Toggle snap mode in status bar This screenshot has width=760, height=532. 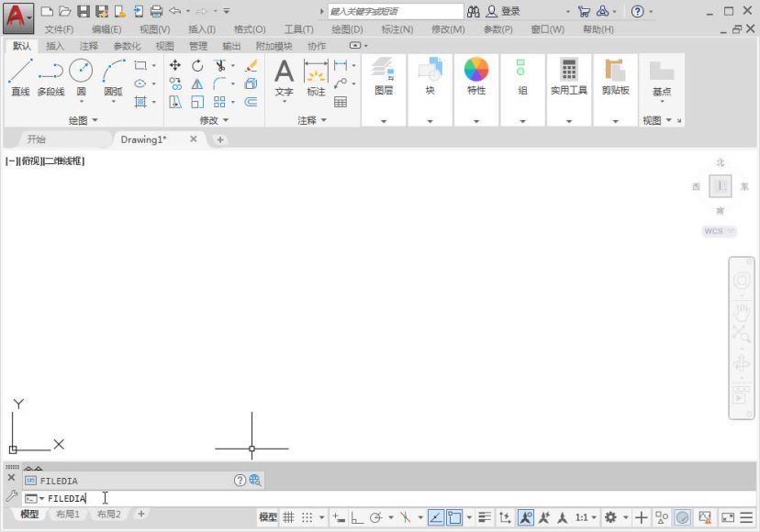(307, 517)
